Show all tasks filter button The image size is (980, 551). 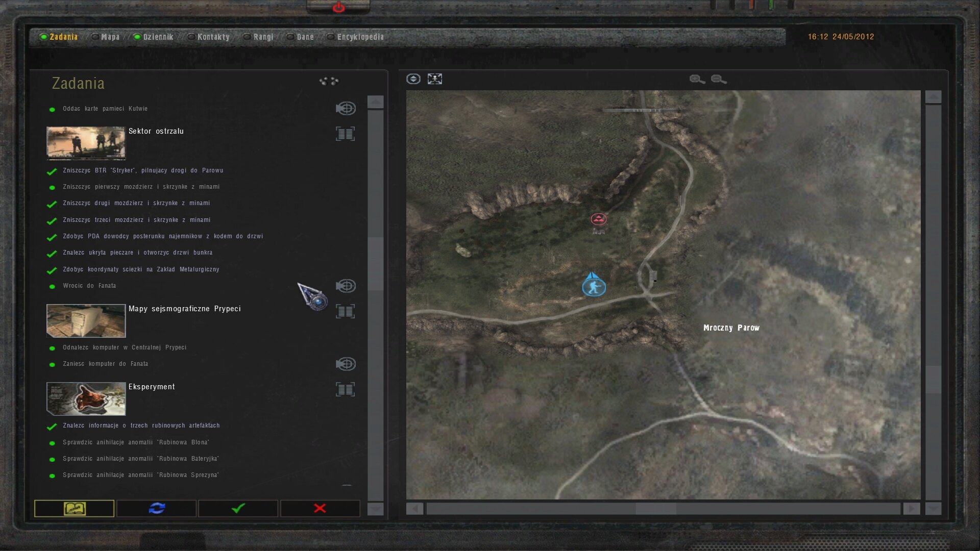[75, 508]
